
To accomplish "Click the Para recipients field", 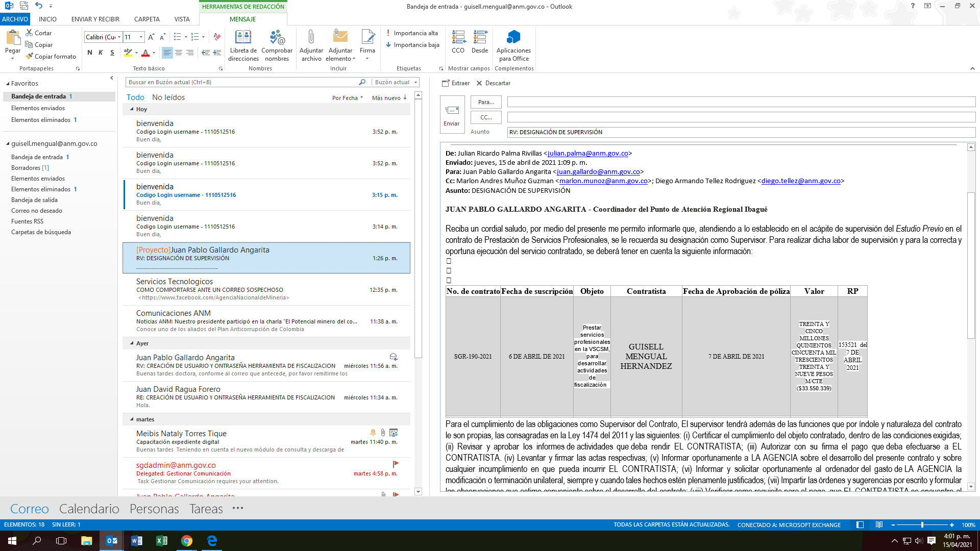I will [x=741, y=102].
